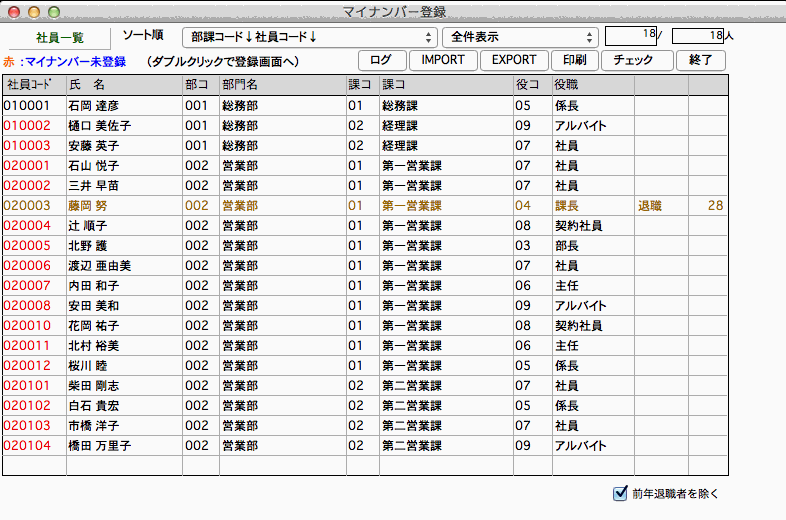Image resolution: width=786 pixels, height=520 pixels.
Task: Click the 社員コード column header
Action: pos(33,84)
